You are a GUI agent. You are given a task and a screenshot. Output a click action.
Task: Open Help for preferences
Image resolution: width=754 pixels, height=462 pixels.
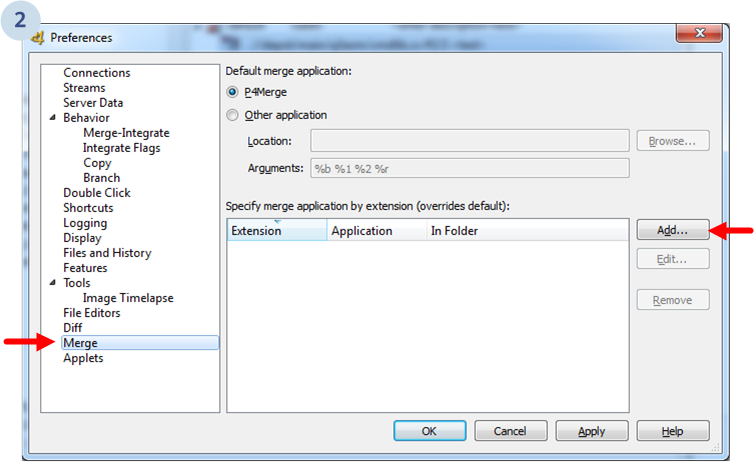coord(673,431)
